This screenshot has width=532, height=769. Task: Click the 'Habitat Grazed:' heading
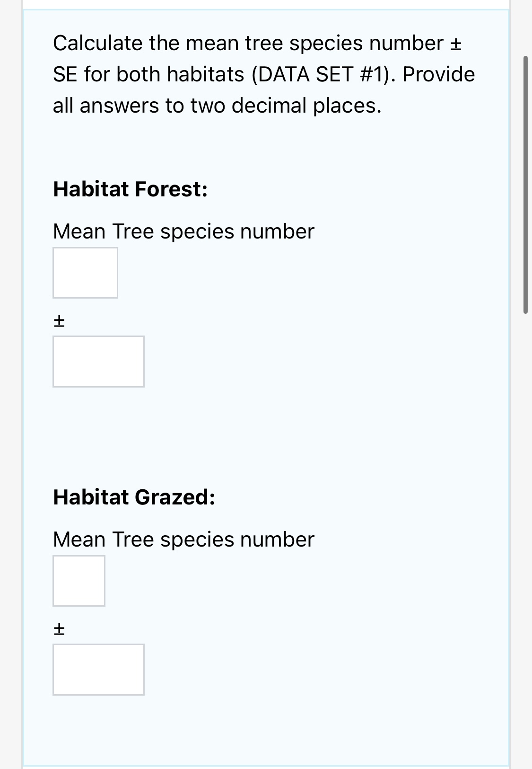[134, 497]
